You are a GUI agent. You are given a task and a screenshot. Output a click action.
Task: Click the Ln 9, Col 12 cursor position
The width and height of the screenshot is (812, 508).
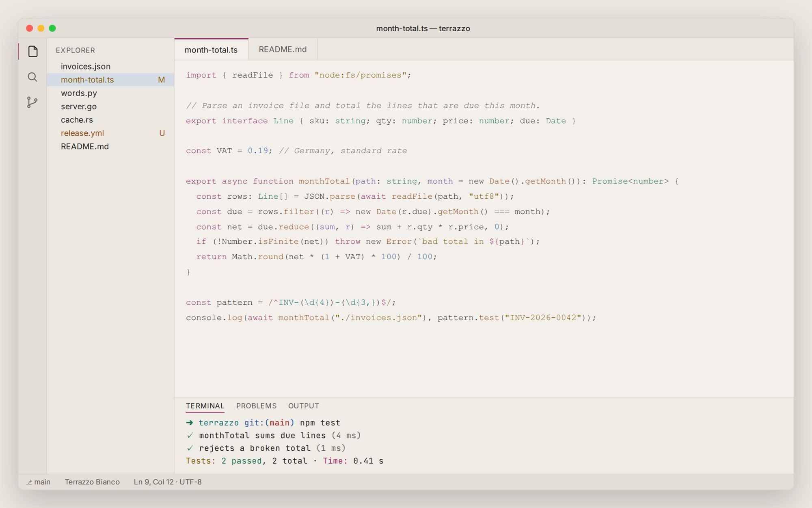[154, 482]
